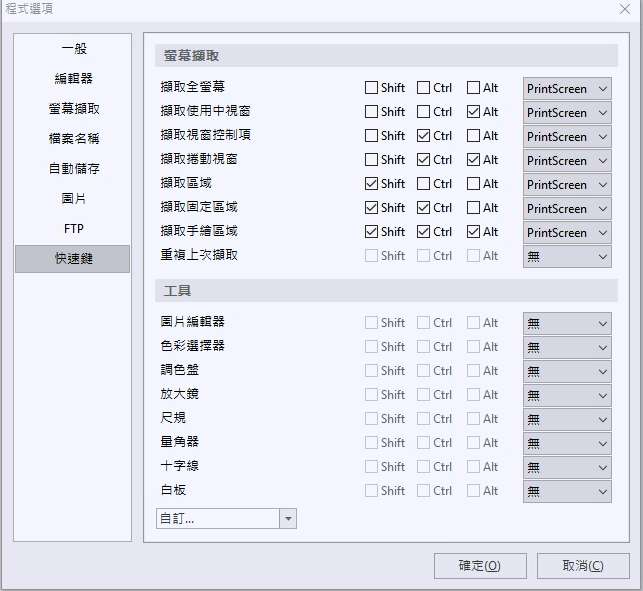Click the 確定(O) button
The image size is (643, 591).
click(x=480, y=566)
